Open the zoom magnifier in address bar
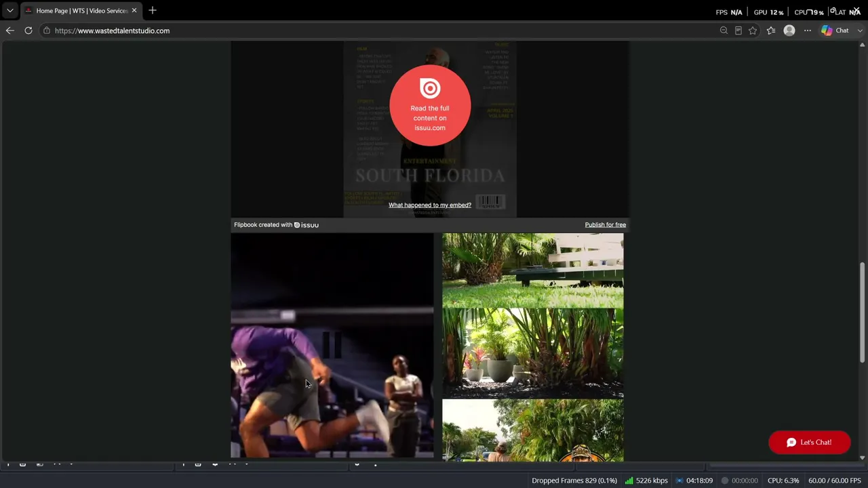The image size is (868, 488). pos(724,30)
